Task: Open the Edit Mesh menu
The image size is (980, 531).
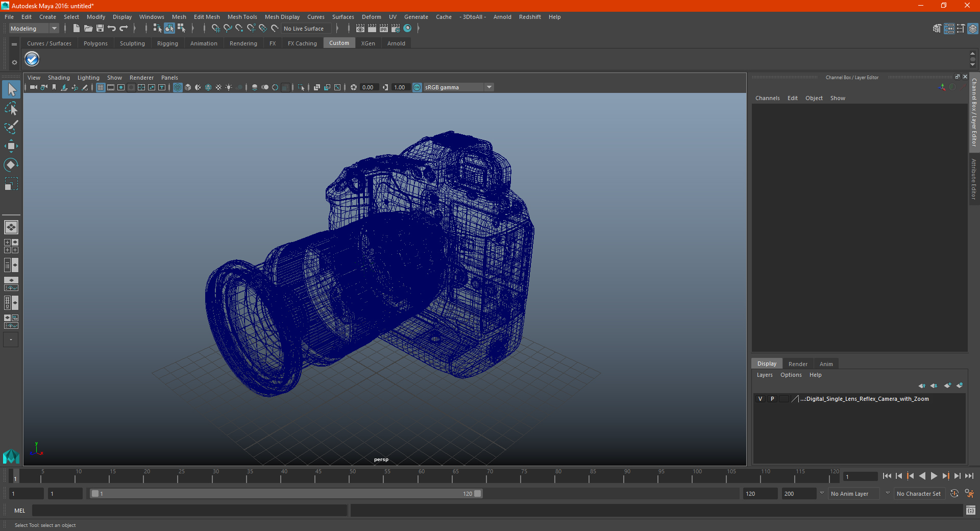Action: [207, 17]
